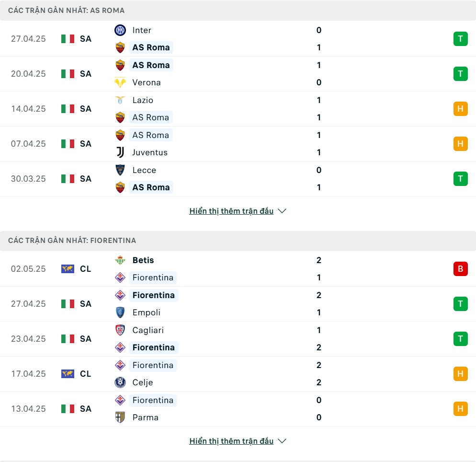Open 'Hiển thị thêm trận đấu' under Fiorentina
The height and width of the screenshot is (462, 476).
point(231,441)
